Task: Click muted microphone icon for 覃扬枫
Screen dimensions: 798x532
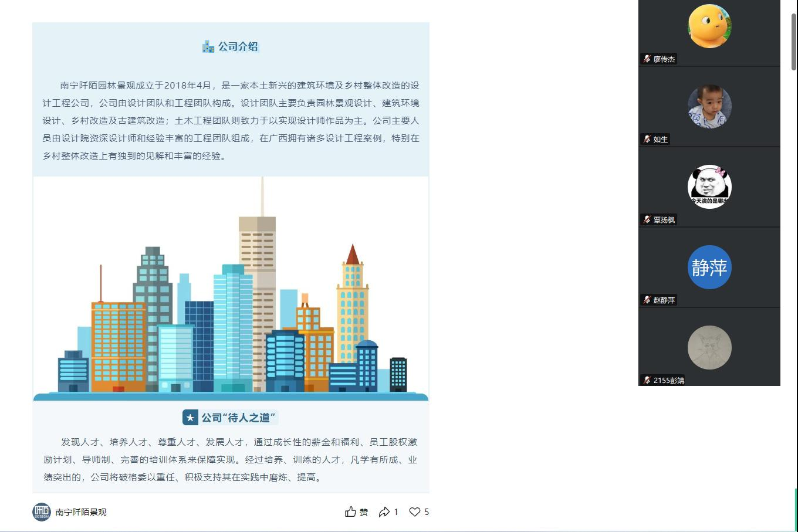Action: (647, 219)
